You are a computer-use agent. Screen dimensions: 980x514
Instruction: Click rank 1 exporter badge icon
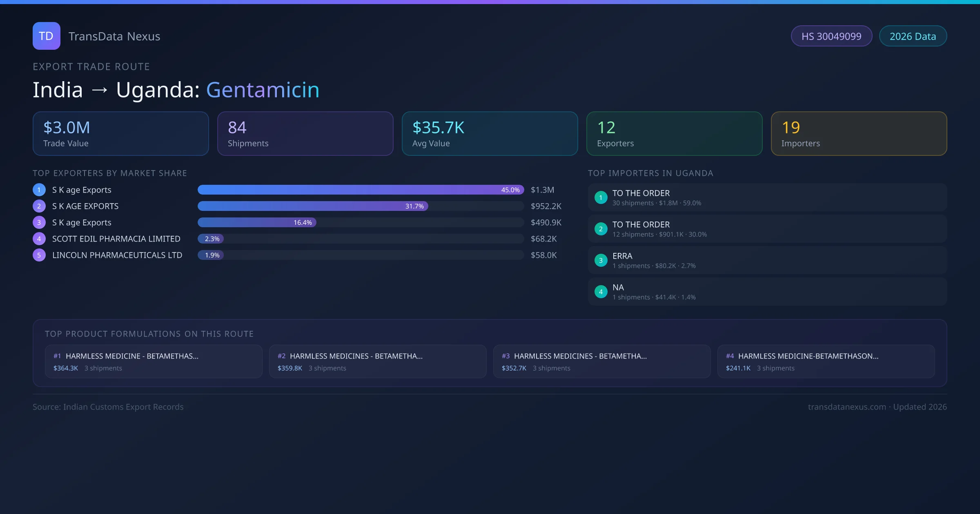point(39,190)
